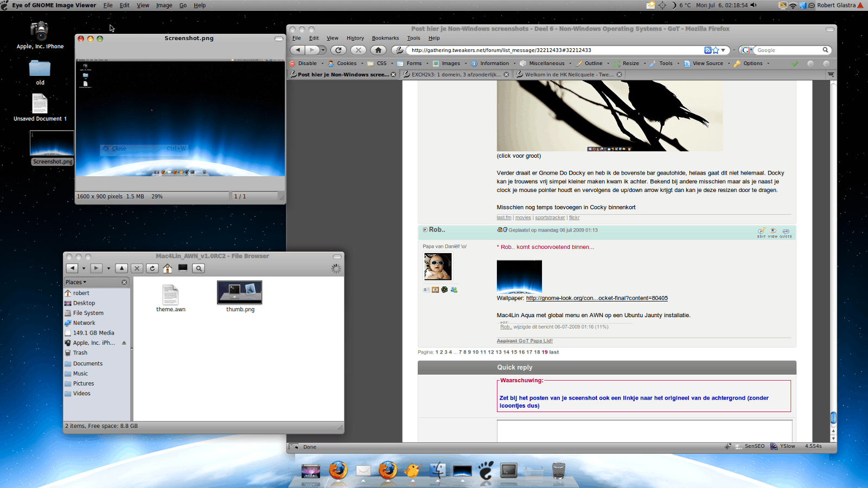Open Documents in the File Browser sidebar
The width and height of the screenshot is (868, 488).
[88, 364]
